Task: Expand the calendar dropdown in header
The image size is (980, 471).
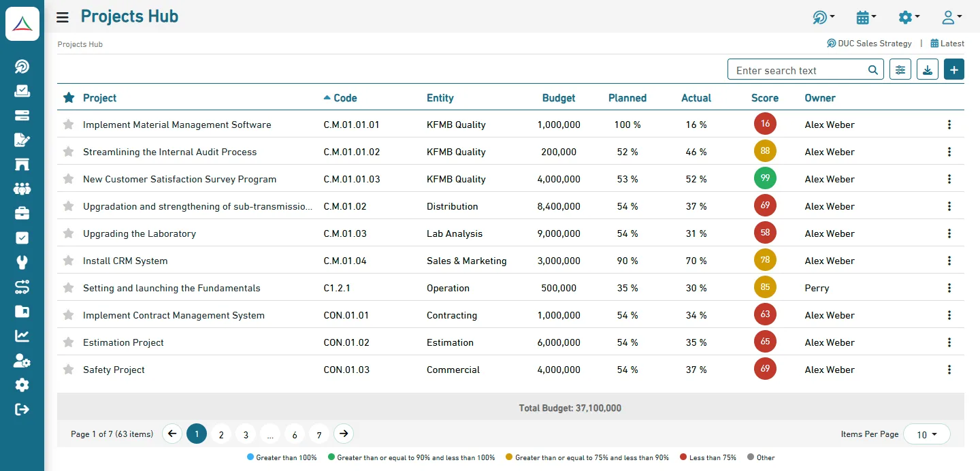Action: tap(866, 17)
